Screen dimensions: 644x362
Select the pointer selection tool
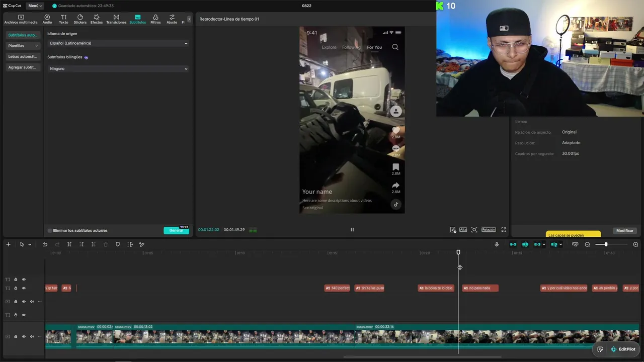[22, 244]
